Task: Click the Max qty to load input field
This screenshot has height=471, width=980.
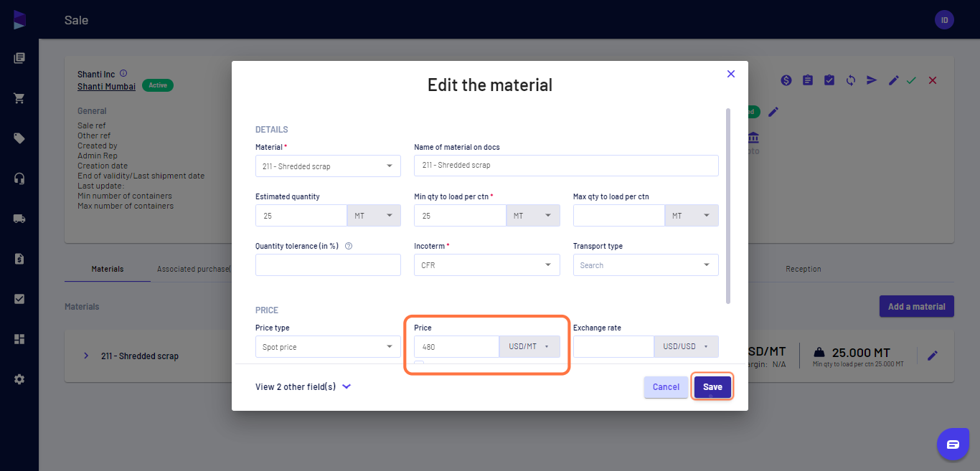Action: (x=619, y=216)
